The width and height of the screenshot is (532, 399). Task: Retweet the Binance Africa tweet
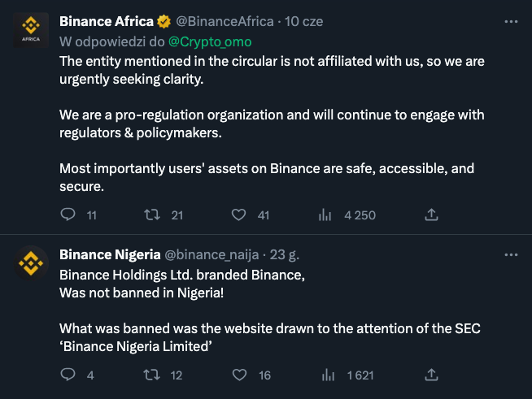click(151, 215)
